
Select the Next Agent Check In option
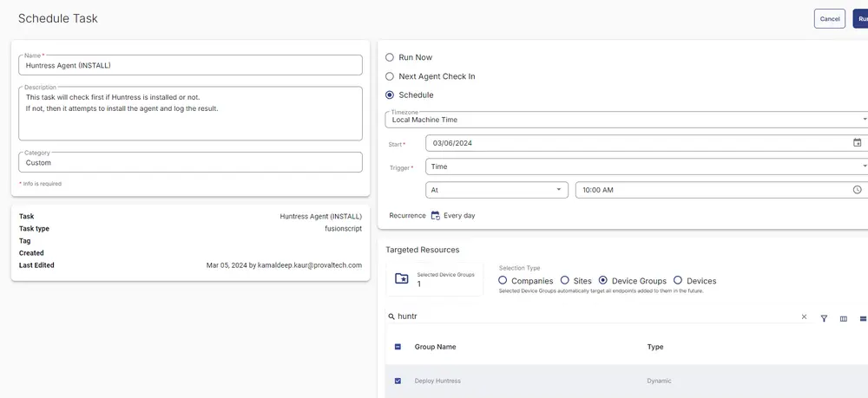tap(390, 76)
